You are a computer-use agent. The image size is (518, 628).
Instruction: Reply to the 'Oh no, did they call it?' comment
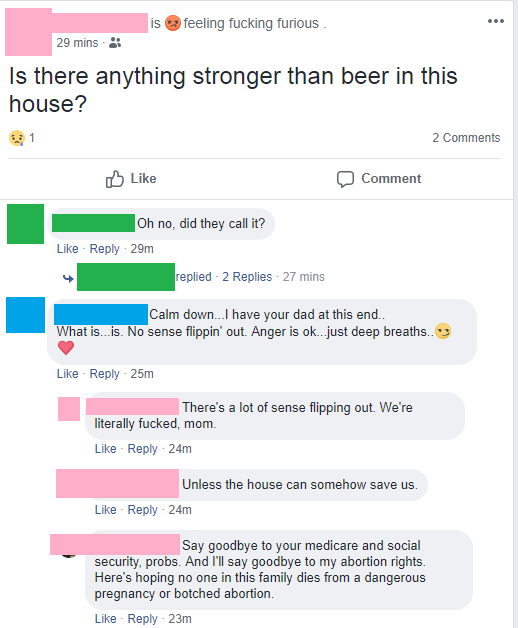tap(104, 249)
